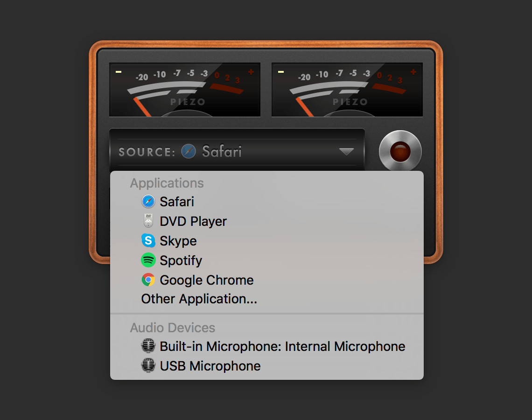Click the USB Microphone icon
532x420 pixels.
148,366
